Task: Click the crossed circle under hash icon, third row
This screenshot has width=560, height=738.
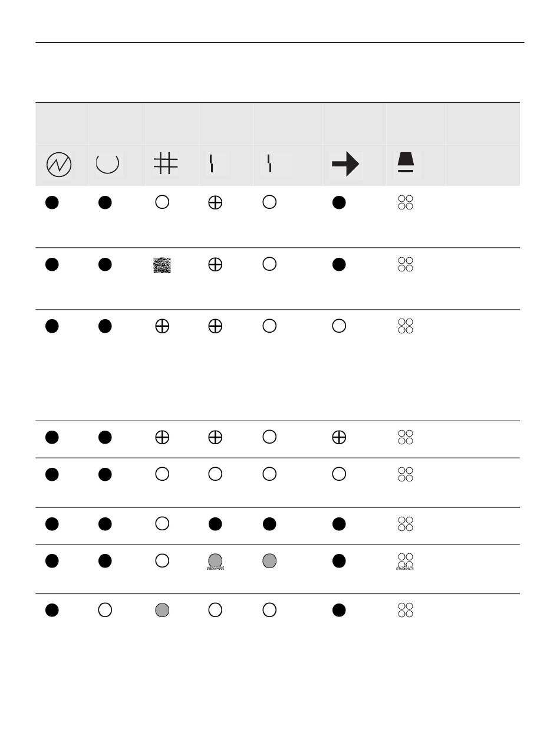Action: point(162,326)
